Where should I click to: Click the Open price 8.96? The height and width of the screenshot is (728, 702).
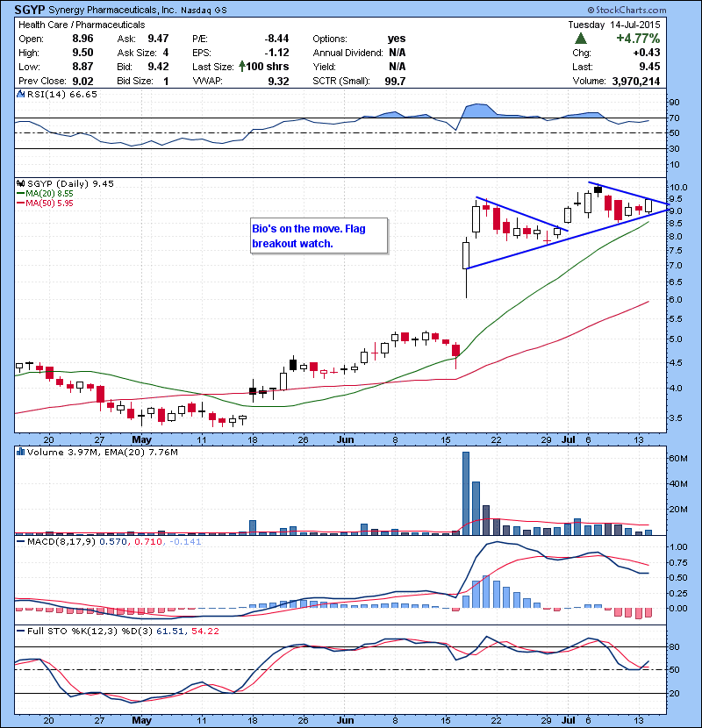coord(82,39)
